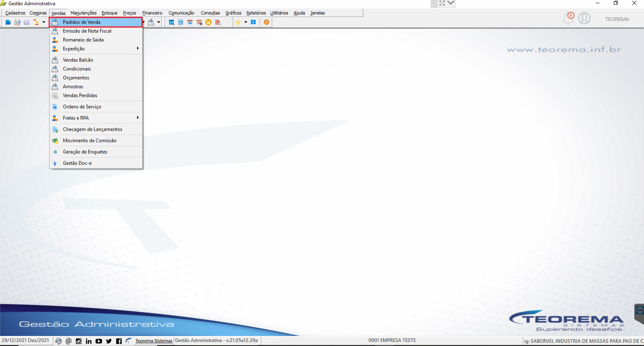Screen dimensions: 644x346
Task: Open the Twitter status bar icon
Action: pyautogui.click(x=109, y=341)
